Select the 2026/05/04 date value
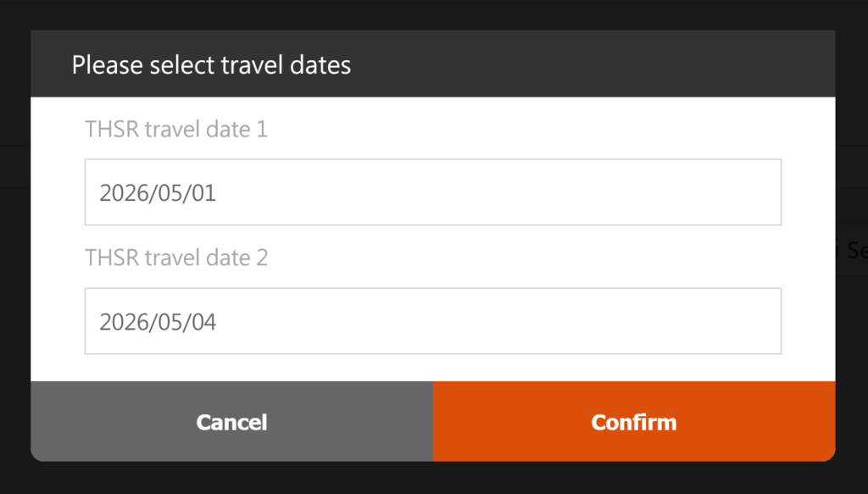 pos(158,322)
